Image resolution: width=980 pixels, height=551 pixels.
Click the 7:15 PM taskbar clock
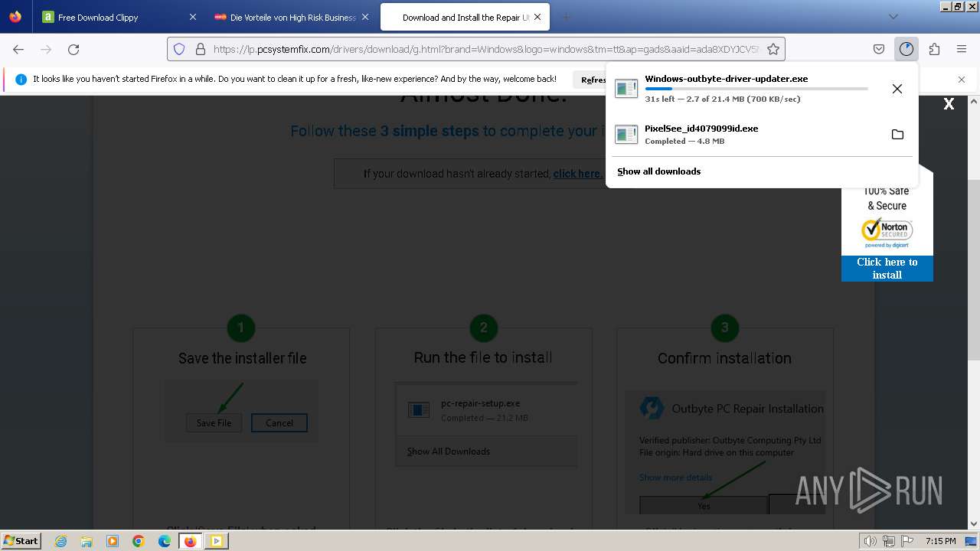[941, 541]
